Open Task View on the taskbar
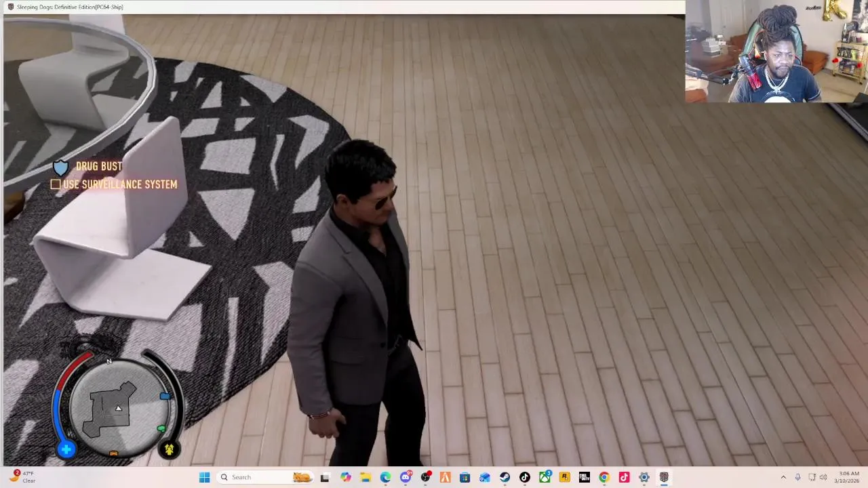Screen dimensions: 868x488 tap(325, 477)
